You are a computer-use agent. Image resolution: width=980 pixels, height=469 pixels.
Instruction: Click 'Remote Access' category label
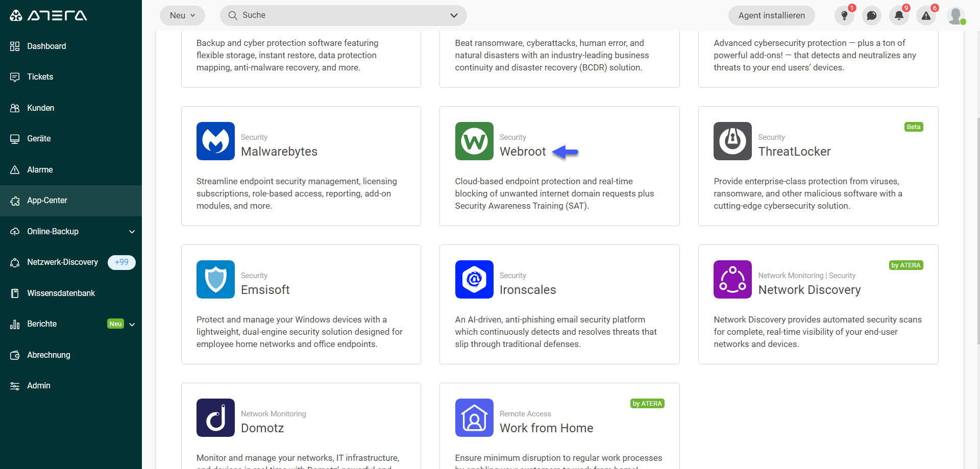pyautogui.click(x=525, y=414)
